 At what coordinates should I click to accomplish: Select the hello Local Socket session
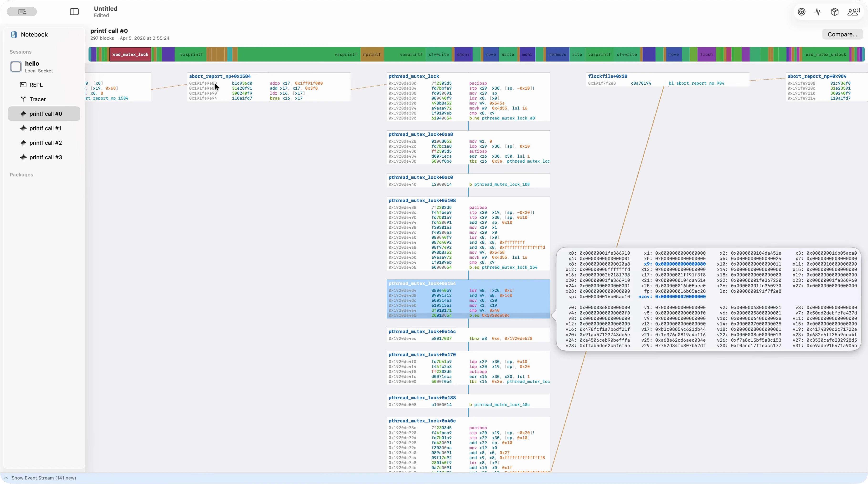44,67
